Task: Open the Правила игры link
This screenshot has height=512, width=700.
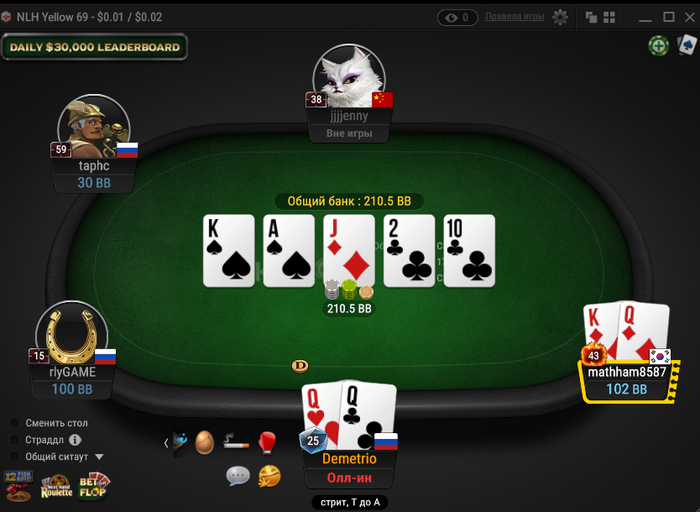Action: click(x=514, y=17)
